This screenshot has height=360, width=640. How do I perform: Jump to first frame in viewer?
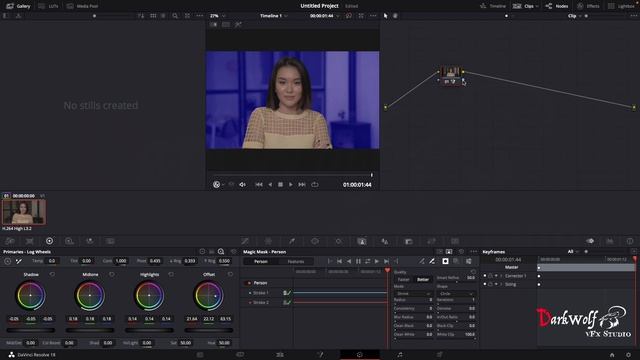pyautogui.click(x=259, y=184)
